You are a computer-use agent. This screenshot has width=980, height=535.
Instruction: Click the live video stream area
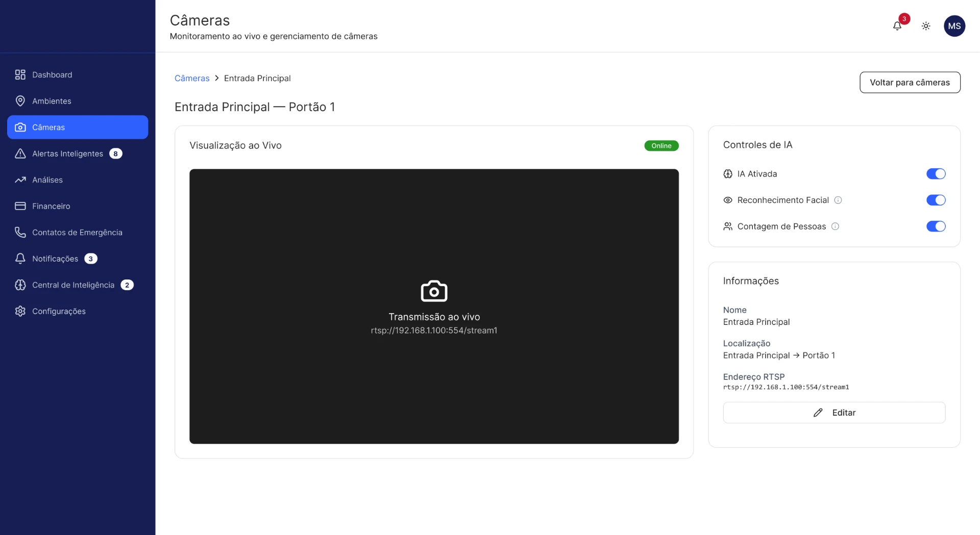[434, 307]
